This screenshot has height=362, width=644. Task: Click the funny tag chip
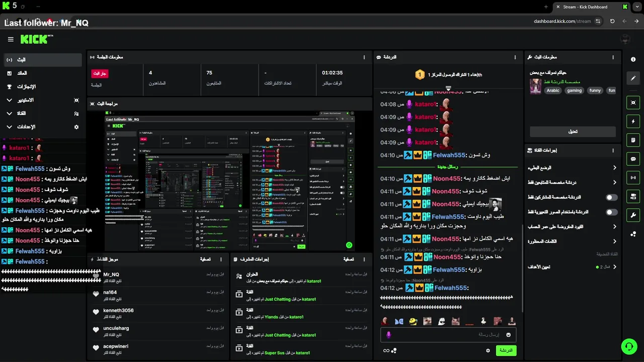(595, 90)
